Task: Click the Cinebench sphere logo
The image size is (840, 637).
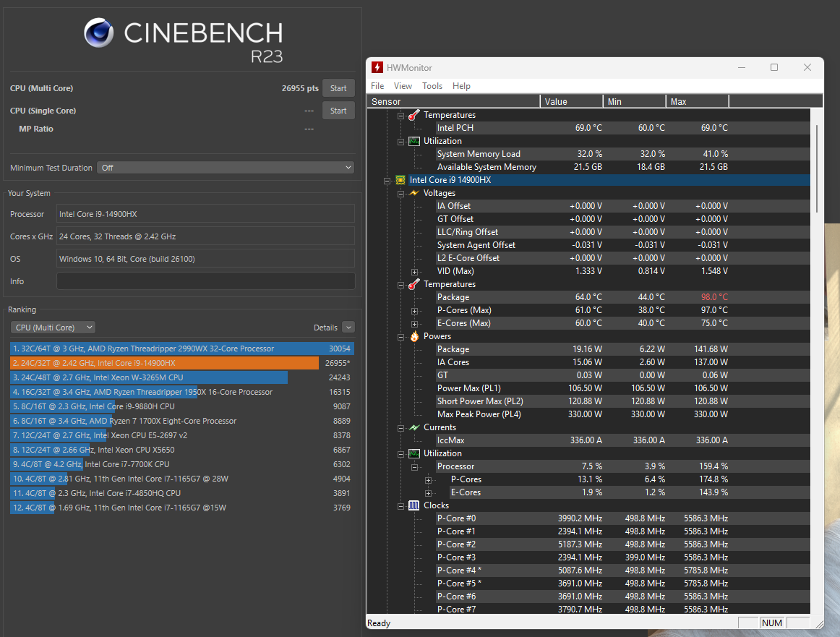Action: (98, 33)
